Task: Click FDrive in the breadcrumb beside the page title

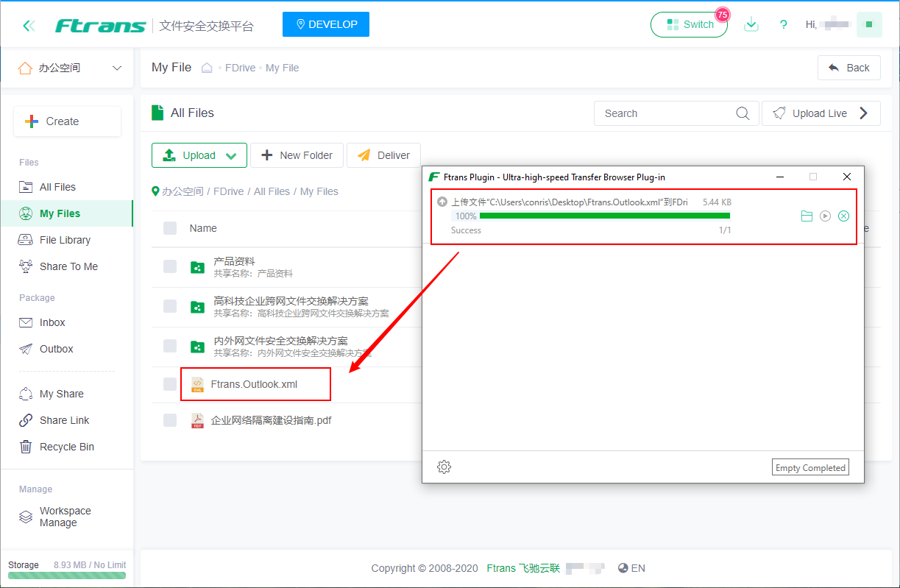Action: click(241, 68)
